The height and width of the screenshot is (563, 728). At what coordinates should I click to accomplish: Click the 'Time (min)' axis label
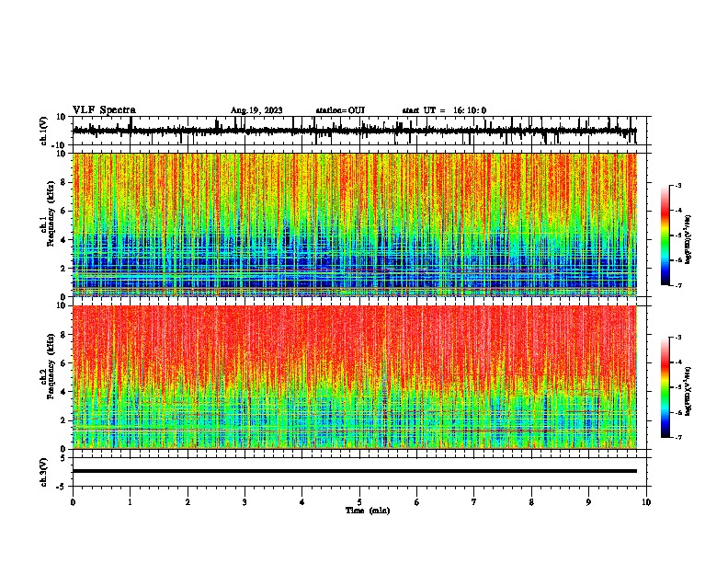click(368, 511)
